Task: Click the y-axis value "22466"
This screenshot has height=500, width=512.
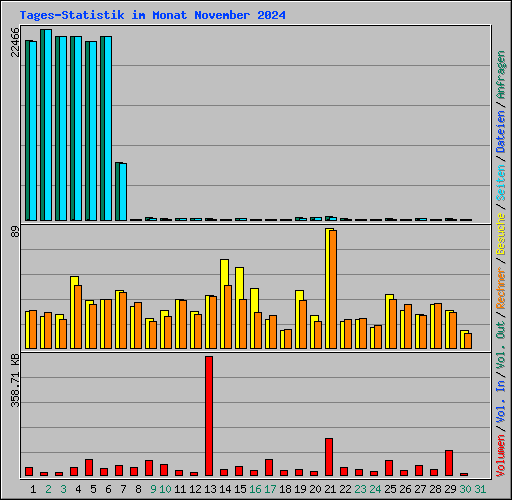Action: coord(15,42)
